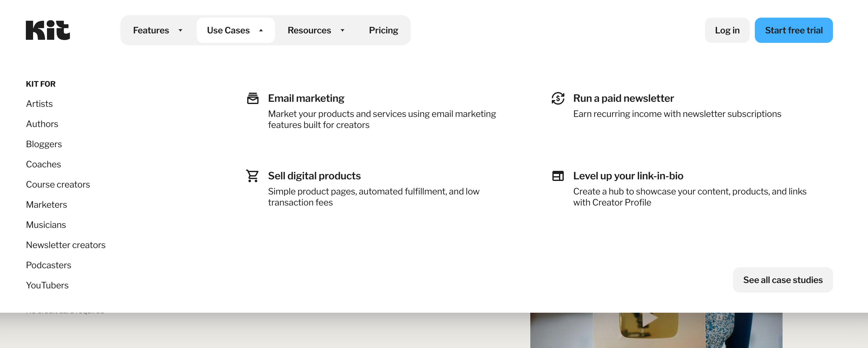Open See all case studies
Image resolution: width=868 pixels, height=348 pixels.
(x=783, y=280)
